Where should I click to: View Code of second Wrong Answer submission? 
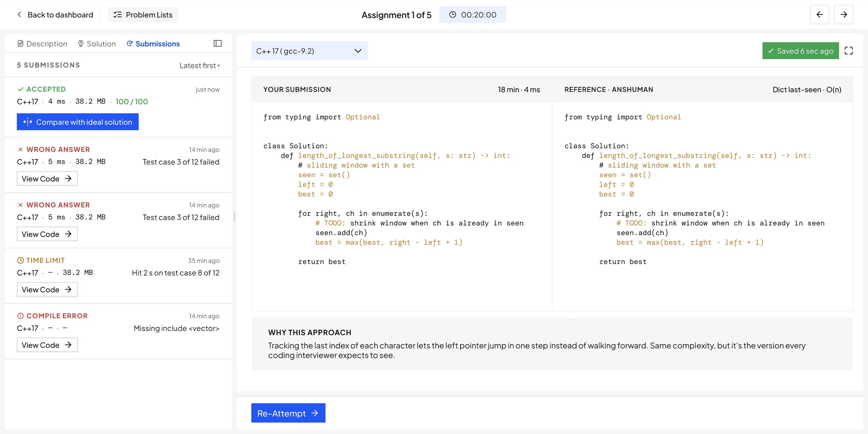point(47,234)
